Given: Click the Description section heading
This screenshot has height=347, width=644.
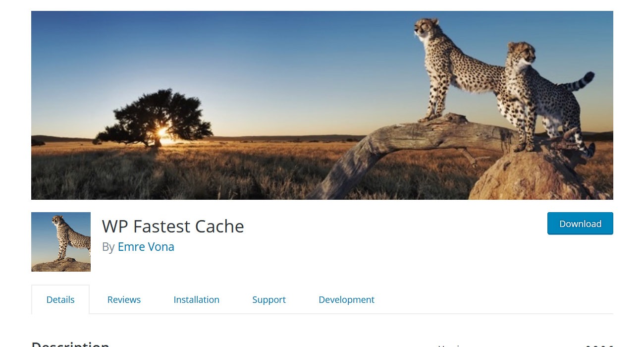Looking at the screenshot, I should click(70, 344).
